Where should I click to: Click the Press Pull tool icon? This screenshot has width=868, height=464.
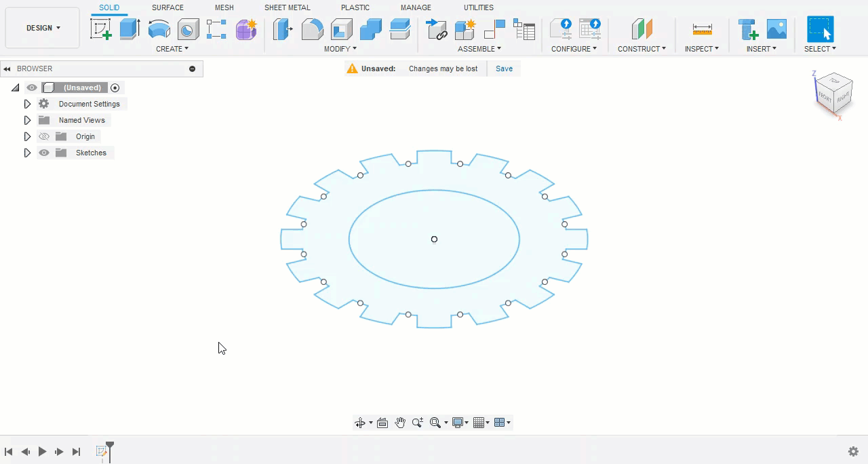[x=282, y=29]
